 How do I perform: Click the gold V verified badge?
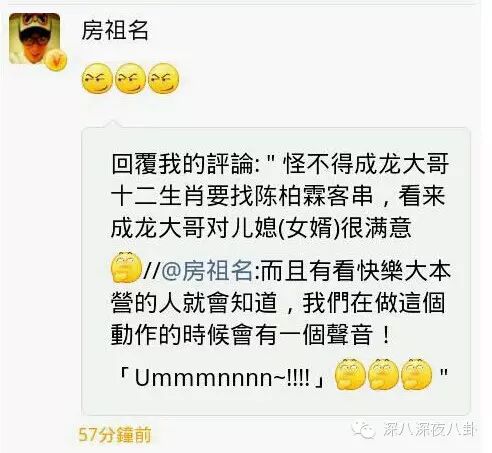(x=56, y=60)
